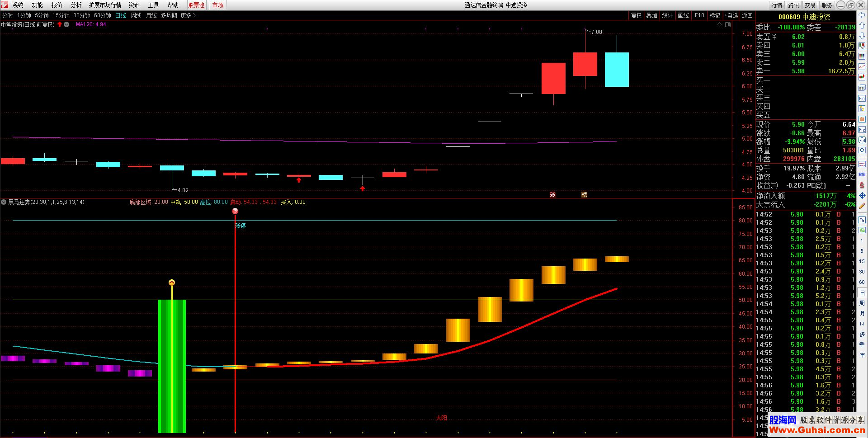Expand dropdown next to 中迪投资(日线 前复权) title
The height and width of the screenshot is (438, 868).
click(x=66, y=24)
